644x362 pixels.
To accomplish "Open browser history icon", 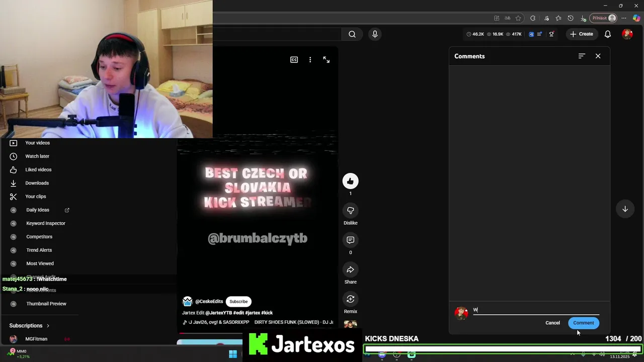I will (x=571, y=18).
